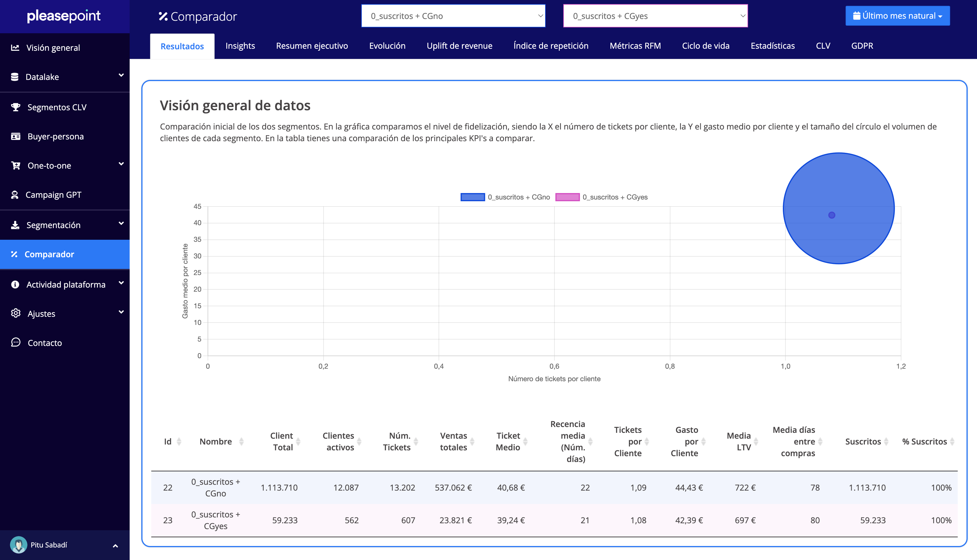Click the pleasepoint logo link

pos(64,16)
